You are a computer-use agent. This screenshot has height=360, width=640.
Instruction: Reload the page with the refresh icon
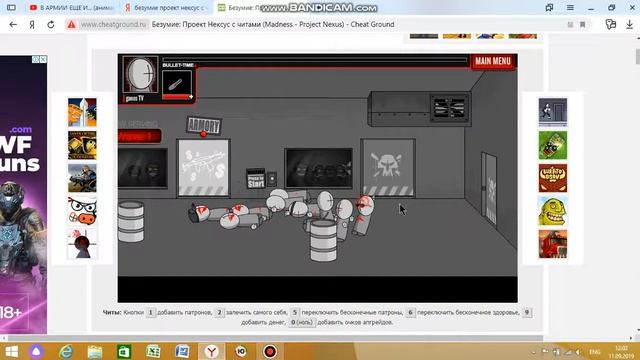click(x=51, y=24)
